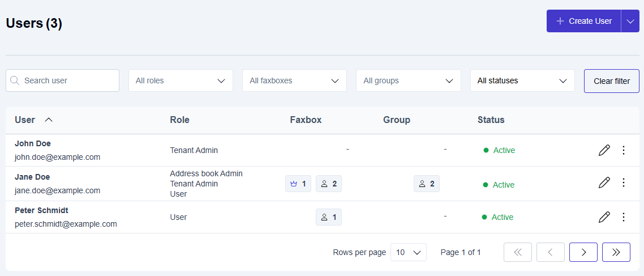Image resolution: width=644 pixels, height=276 pixels.
Task: Edit John Doe with the pencil icon
Action: (604, 150)
